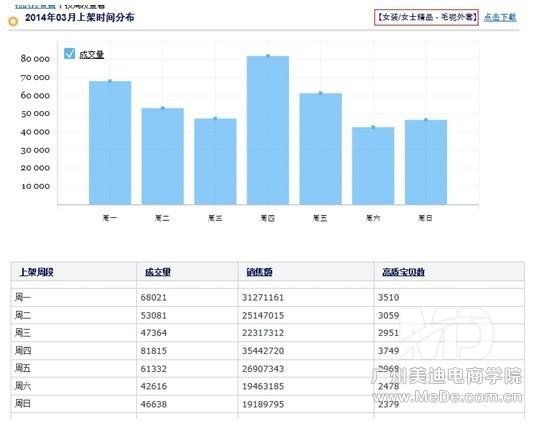
Task: Select sales value 22317312
Action: click(263, 333)
